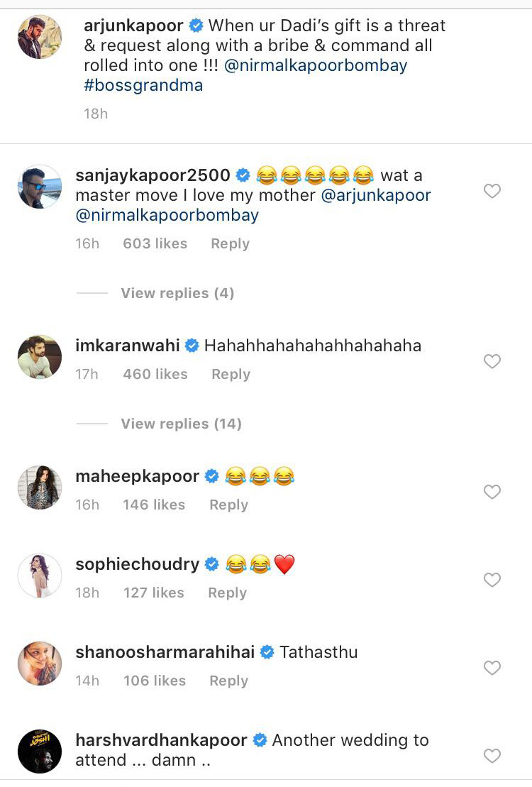Open arjunkapoor's profile picture

click(39, 37)
